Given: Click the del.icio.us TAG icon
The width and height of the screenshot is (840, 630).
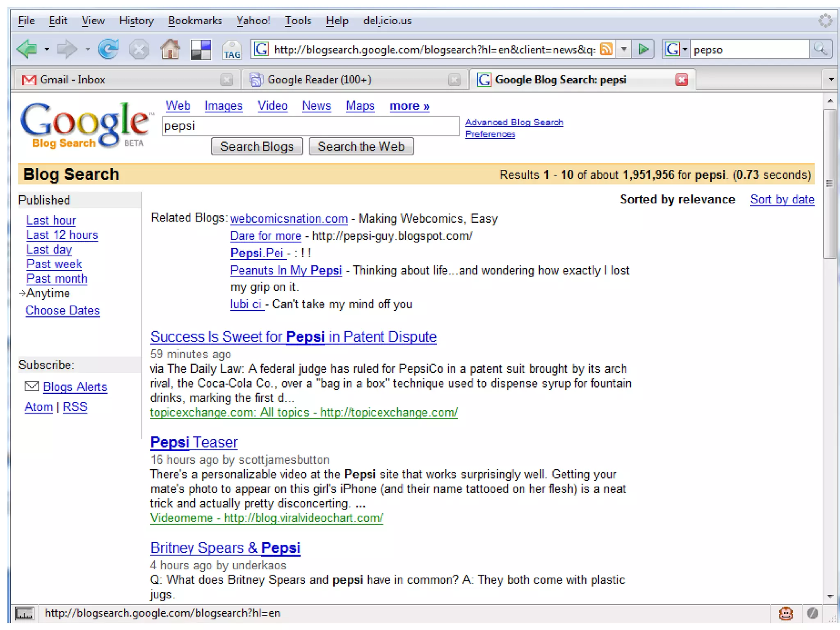Looking at the screenshot, I should pyautogui.click(x=232, y=50).
